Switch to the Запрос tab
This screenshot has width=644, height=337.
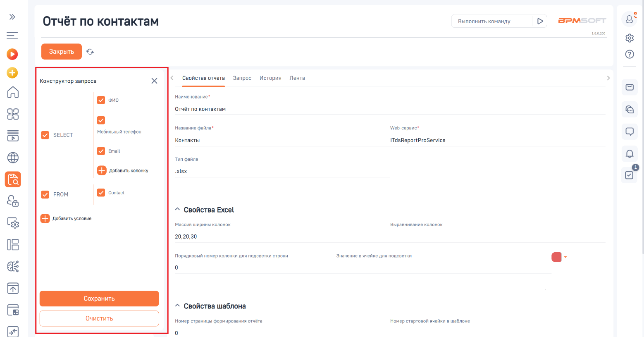coord(242,78)
